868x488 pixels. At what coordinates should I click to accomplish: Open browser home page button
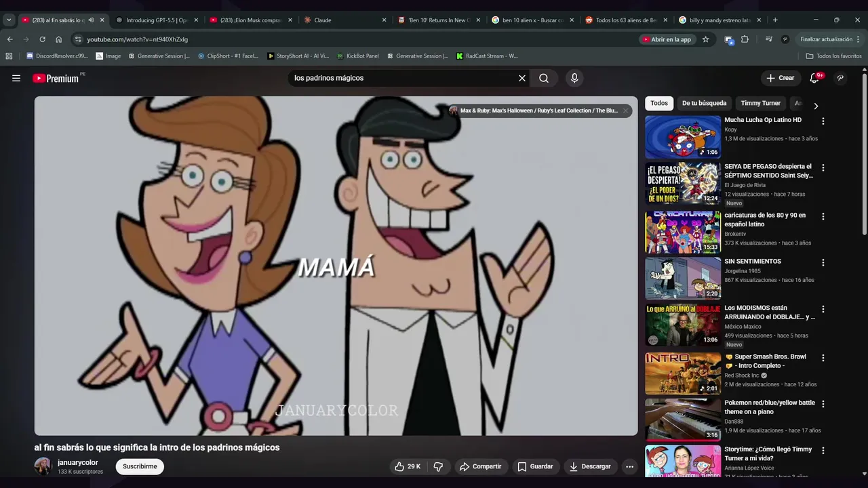58,39
